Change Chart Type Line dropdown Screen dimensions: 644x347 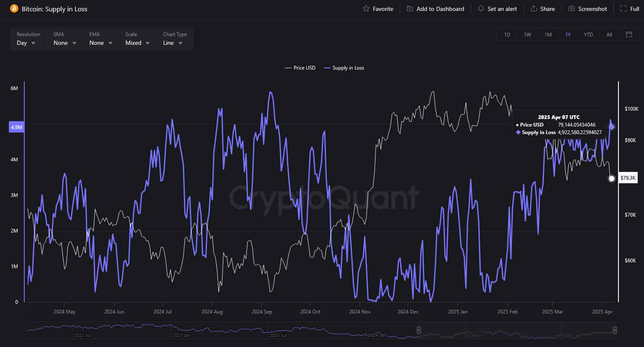(173, 43)
